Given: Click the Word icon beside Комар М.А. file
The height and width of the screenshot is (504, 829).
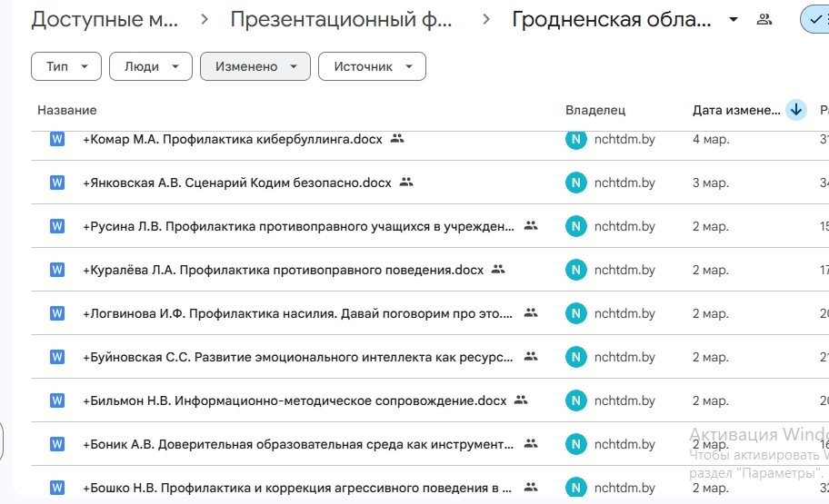Looking at the screenshot, I should [57, 139].
